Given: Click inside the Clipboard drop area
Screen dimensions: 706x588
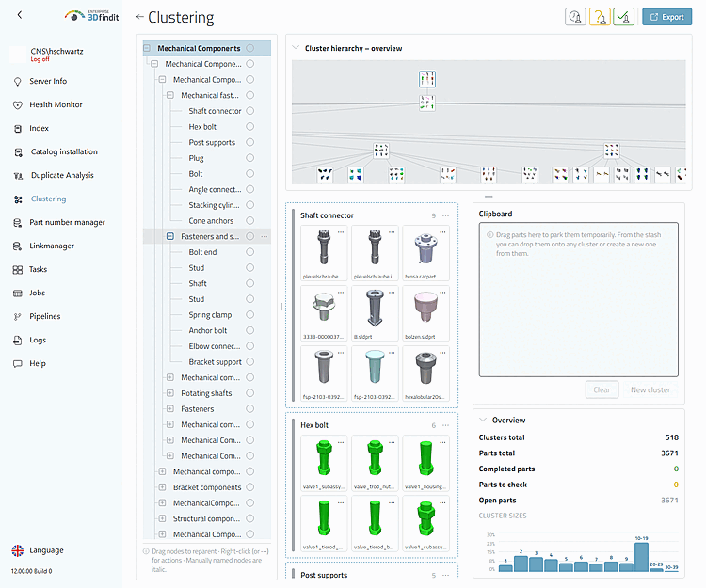Looking at the screenshot, I should click(x=579, y=299).
